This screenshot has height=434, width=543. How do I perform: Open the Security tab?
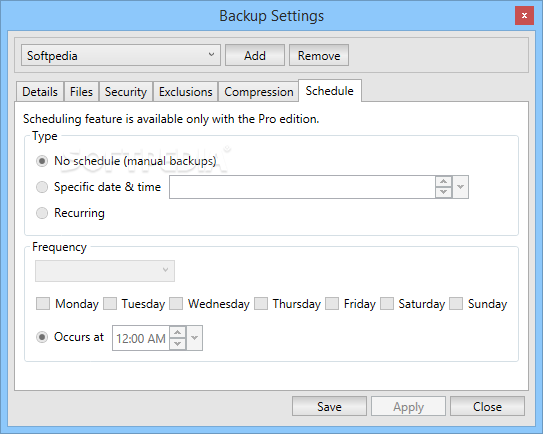pyautogui.click(x=126, y=92)
